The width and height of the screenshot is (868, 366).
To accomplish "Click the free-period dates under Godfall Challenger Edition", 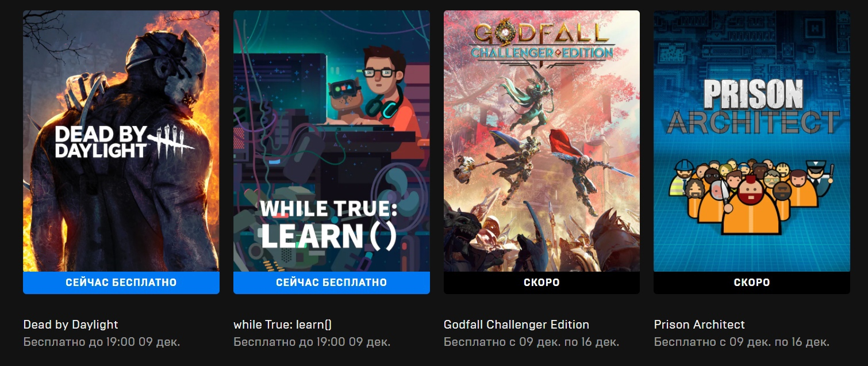I will (531, 342).
